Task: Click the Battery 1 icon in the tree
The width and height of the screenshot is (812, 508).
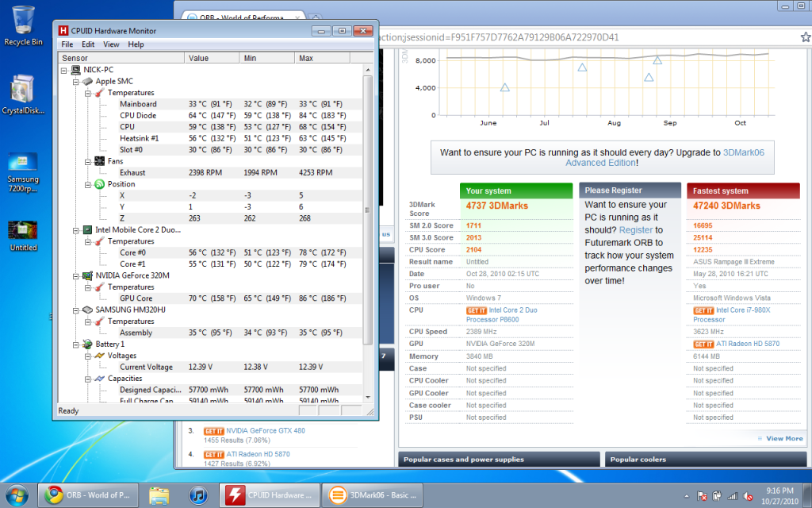Action: 87,344
